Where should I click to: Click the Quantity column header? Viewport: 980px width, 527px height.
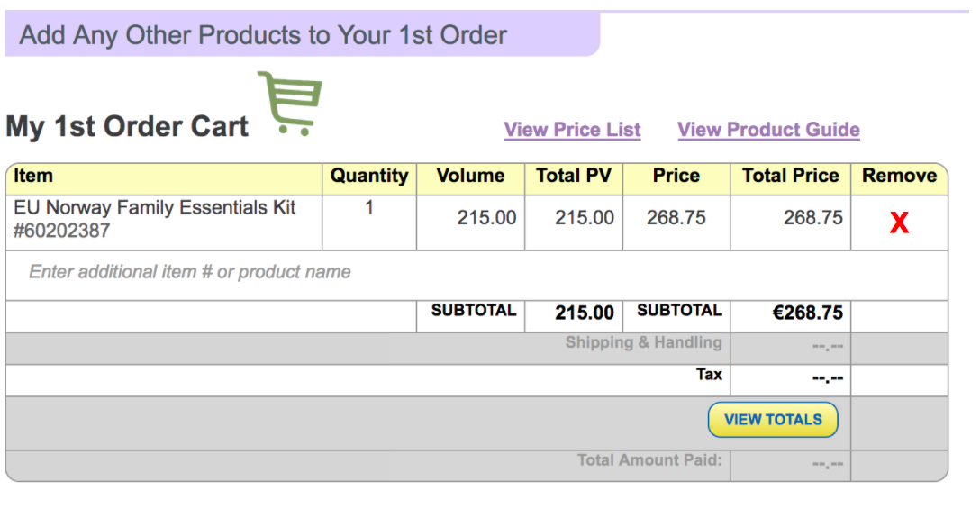(369, 177)
